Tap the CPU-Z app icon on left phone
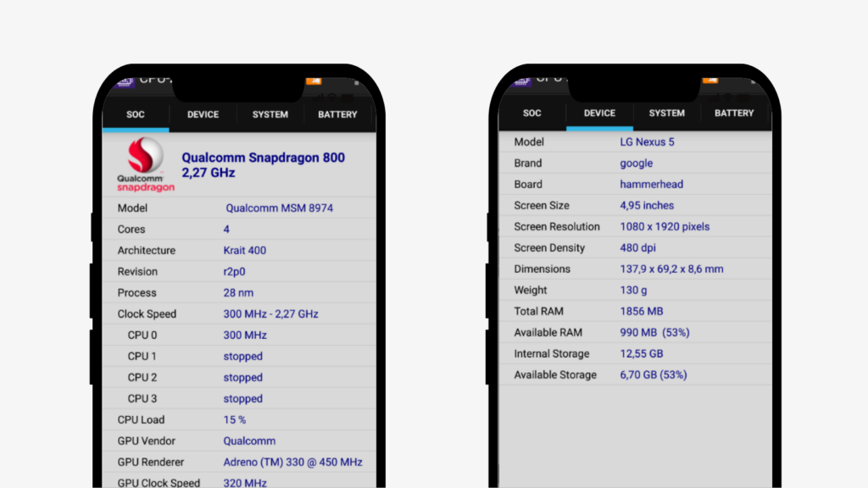 [125, 82]
